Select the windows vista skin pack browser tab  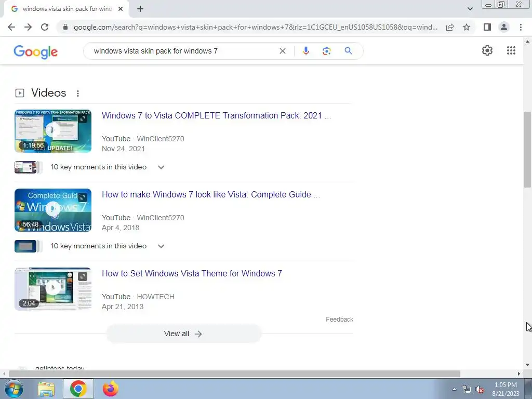(66, 9)
